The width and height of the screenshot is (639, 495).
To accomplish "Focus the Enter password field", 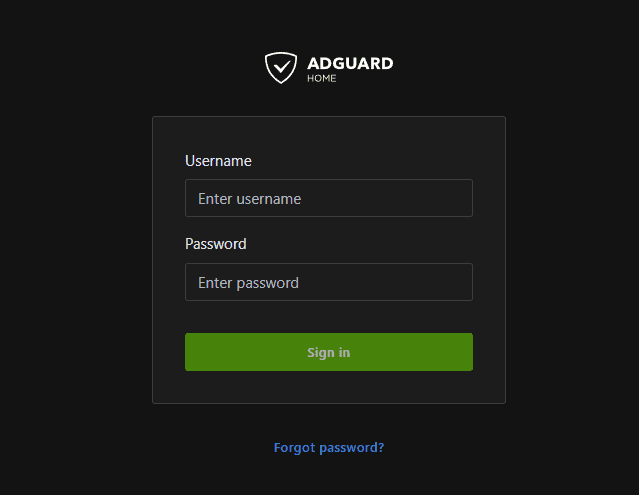I will pyautogui.click(x=328, y=282).
